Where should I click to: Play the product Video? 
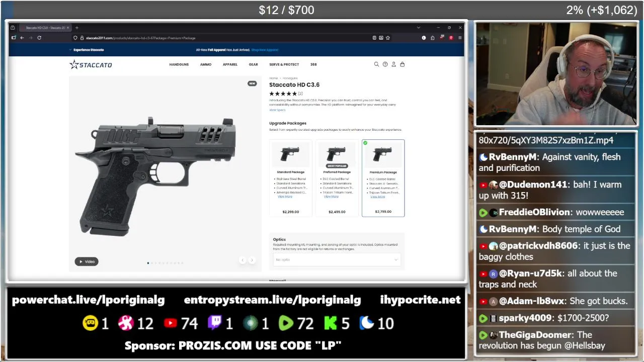pyautogui.click(x=87, y=261)
